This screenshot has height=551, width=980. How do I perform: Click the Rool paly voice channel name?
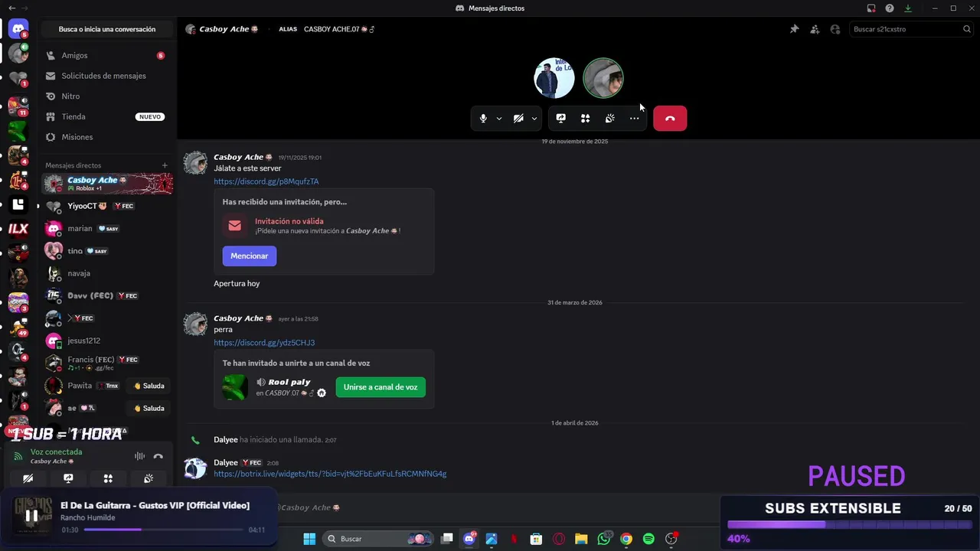[x=289, y=382]
